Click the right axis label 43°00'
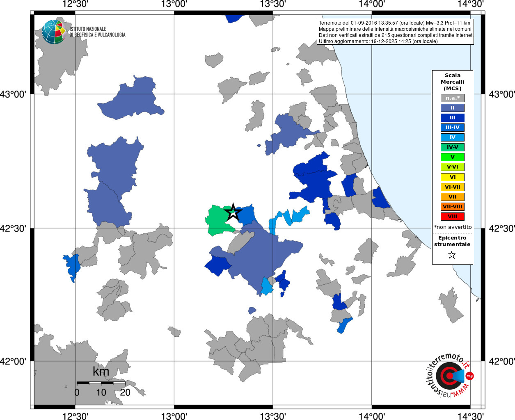515x420 pixels. point(502,94)
